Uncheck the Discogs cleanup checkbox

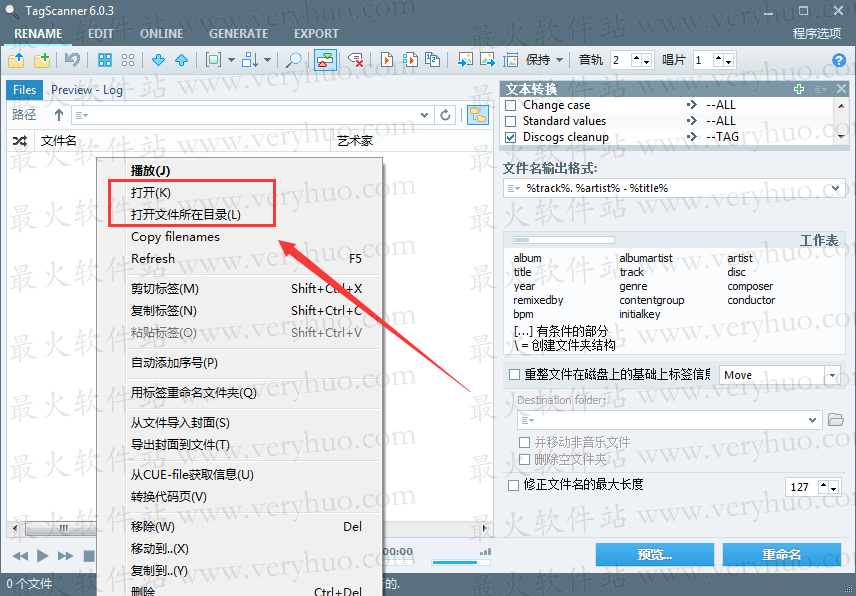511,137
